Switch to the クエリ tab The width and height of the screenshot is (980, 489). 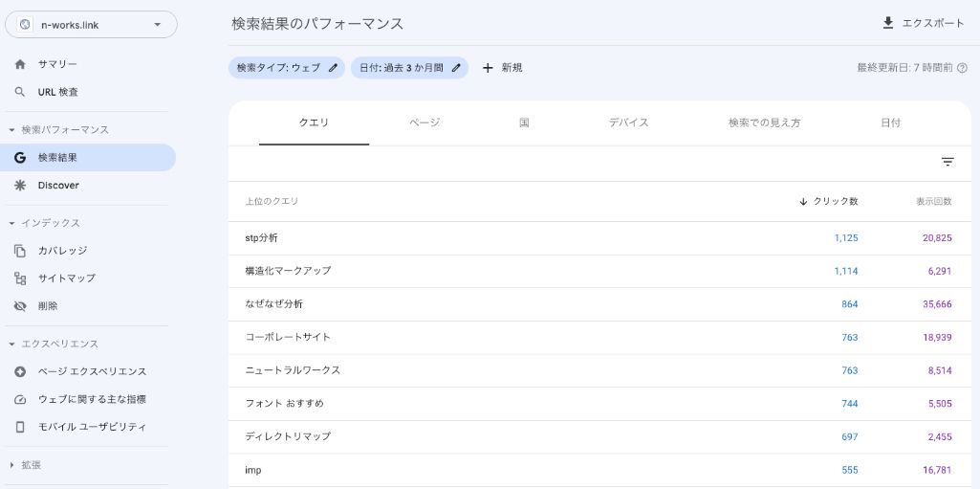tap(314, 122)
